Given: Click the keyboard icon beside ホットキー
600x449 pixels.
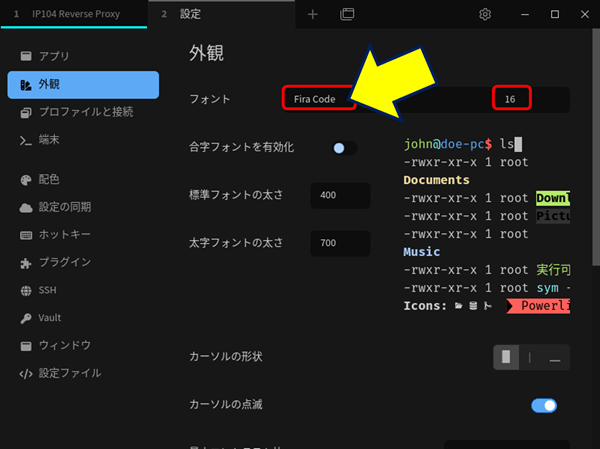Looking at the screenshot, I should (x=26, y=235).
